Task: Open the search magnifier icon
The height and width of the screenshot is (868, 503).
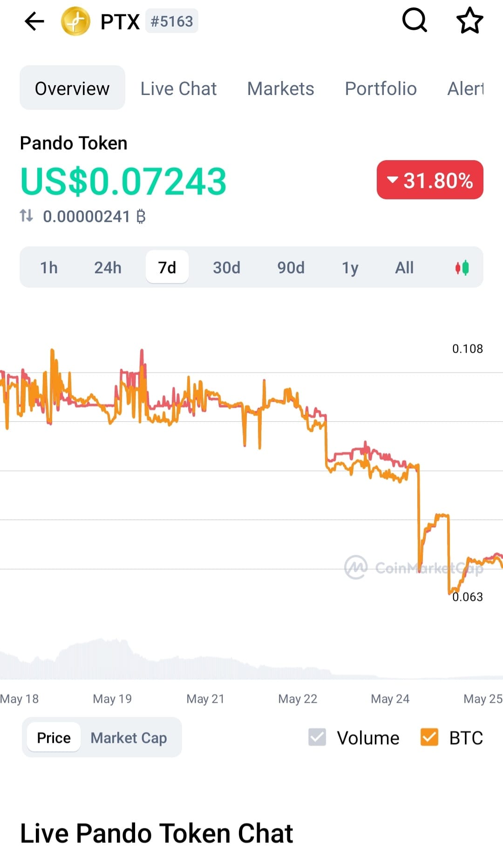Action: [415, 20]
